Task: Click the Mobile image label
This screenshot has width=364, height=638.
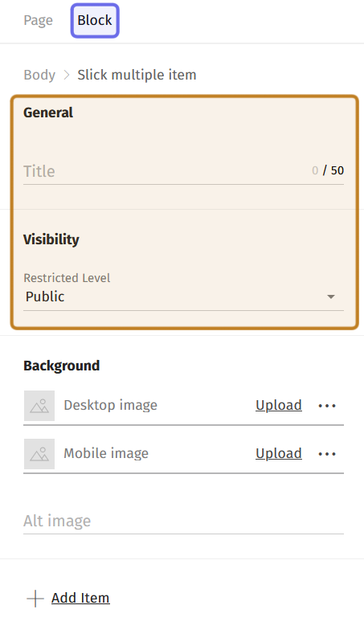Action: point(106,453)
